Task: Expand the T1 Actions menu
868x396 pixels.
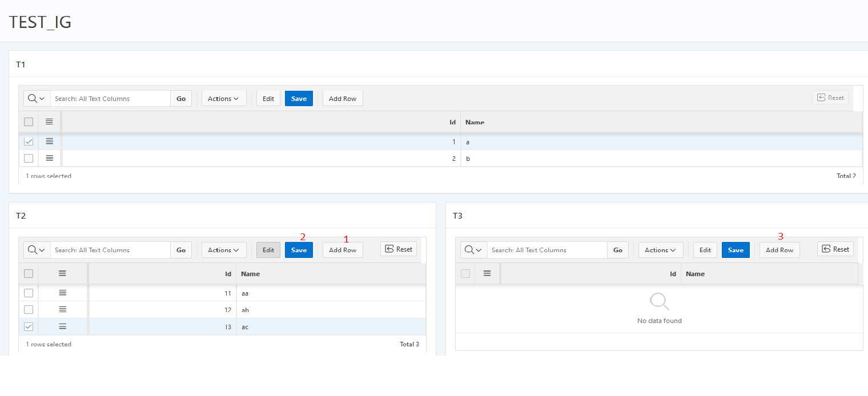Action: click(224, 98)
